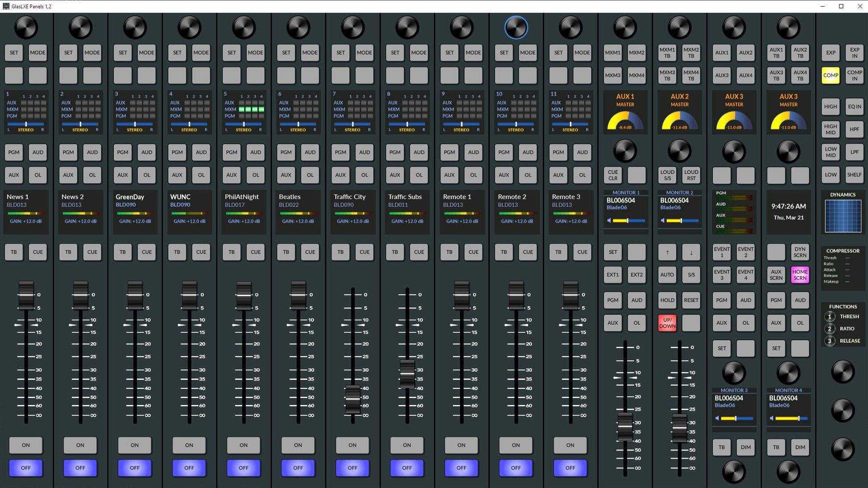Enable CUE on the Traffic City channel
The image size is (868, 488).
[364, 252]
